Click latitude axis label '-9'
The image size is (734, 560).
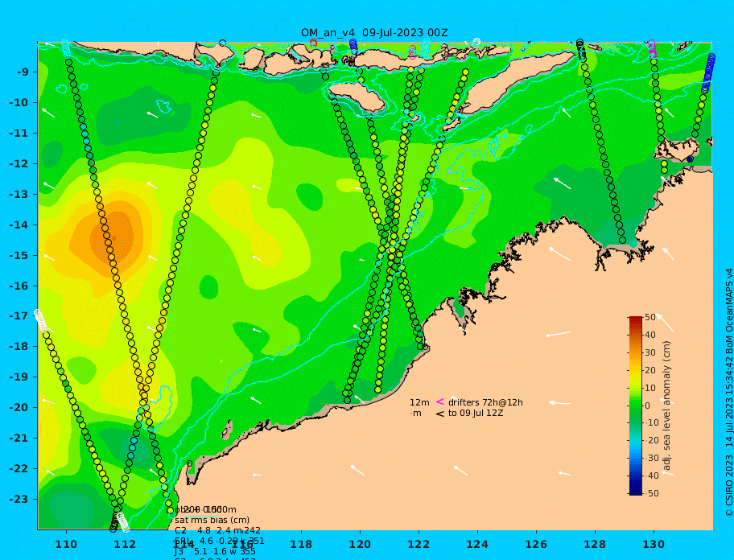23,72
